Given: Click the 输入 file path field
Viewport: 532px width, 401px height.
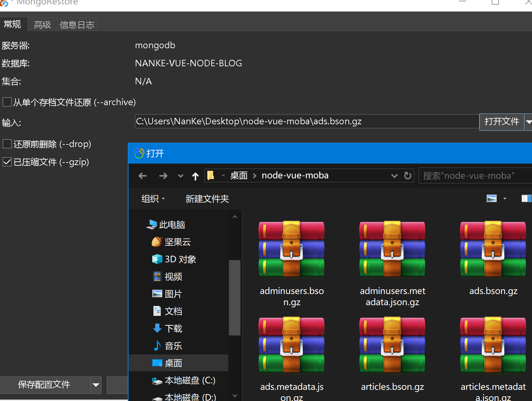Looking at the screenshot, I should coord(307,121).
